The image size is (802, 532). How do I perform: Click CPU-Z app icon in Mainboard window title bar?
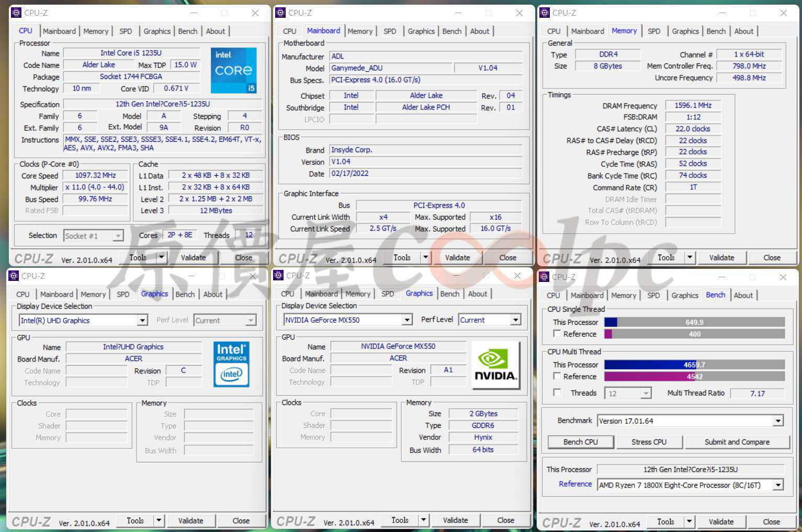click(280, 13)
